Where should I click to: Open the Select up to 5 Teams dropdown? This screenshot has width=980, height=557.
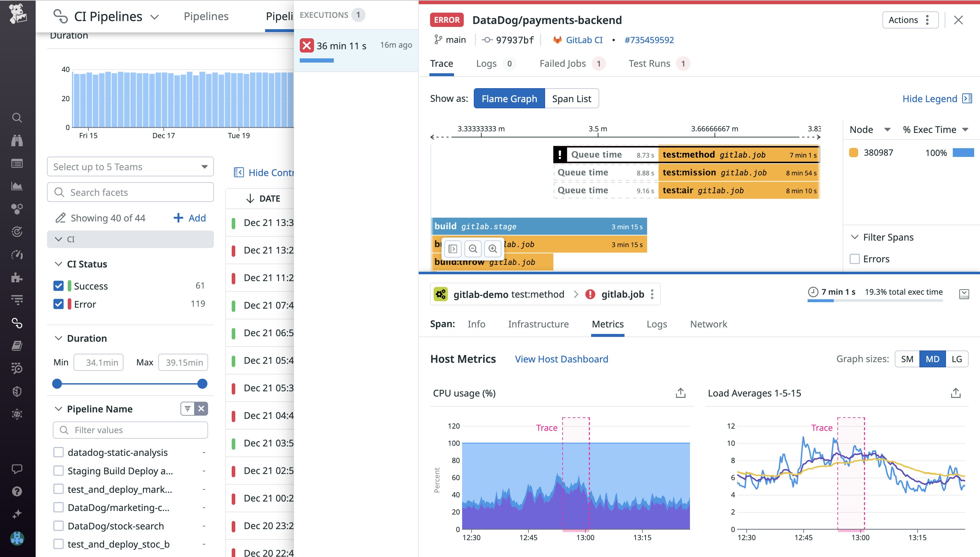(x=130, y=167)
